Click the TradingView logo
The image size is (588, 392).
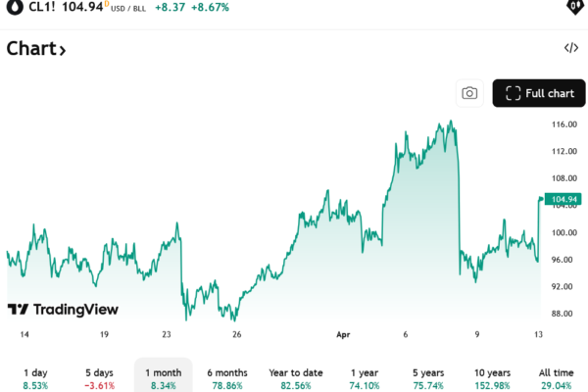(x=63, y=310)
